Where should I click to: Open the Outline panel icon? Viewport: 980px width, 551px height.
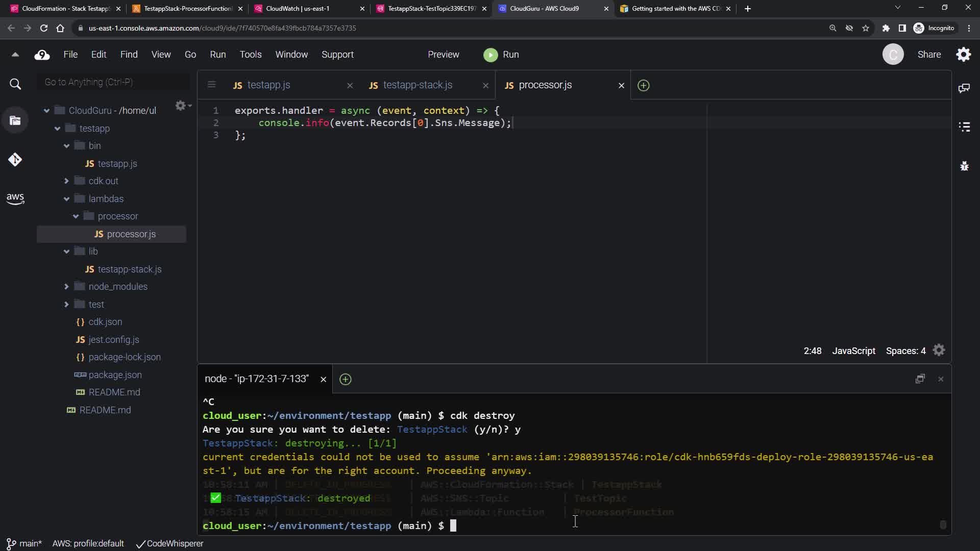point(964,127)
